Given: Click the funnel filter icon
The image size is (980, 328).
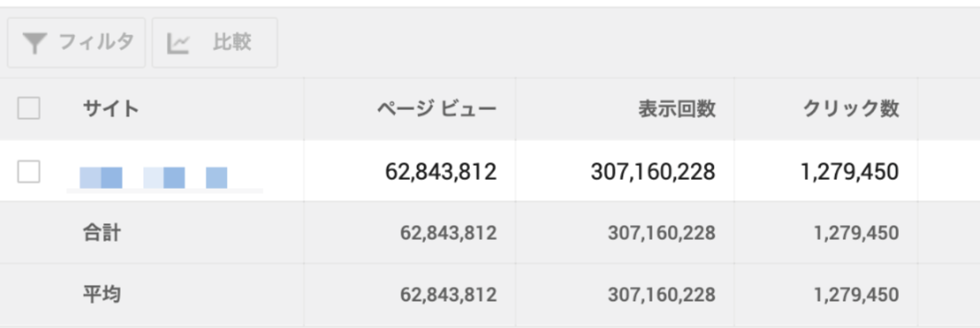Looking at the screenshot, I should [x=35, y=43].
